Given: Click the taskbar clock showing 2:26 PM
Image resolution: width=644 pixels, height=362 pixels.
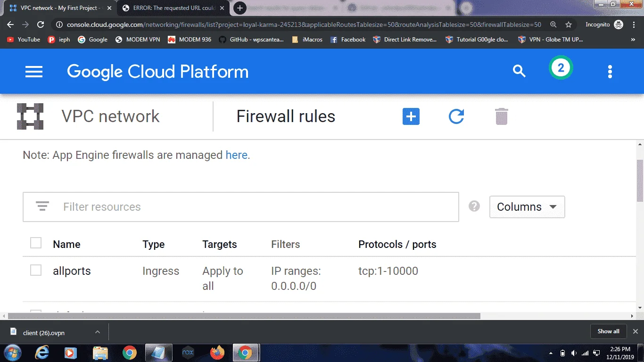Looking at the screenshot, I should 619,353.
